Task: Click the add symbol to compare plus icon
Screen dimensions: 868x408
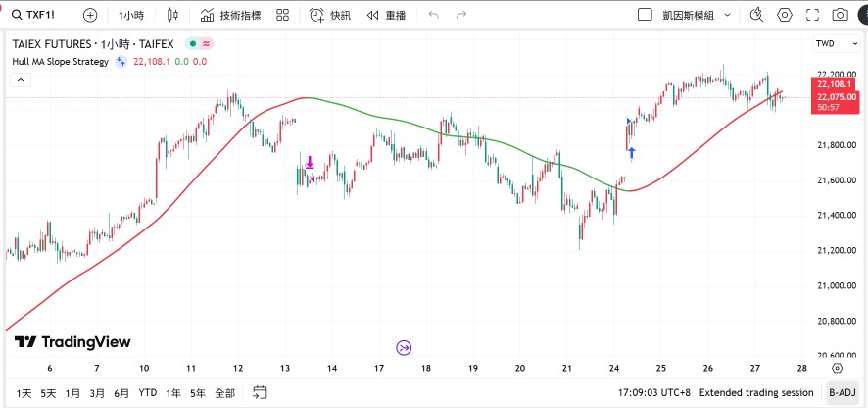Action: point(90,15)
